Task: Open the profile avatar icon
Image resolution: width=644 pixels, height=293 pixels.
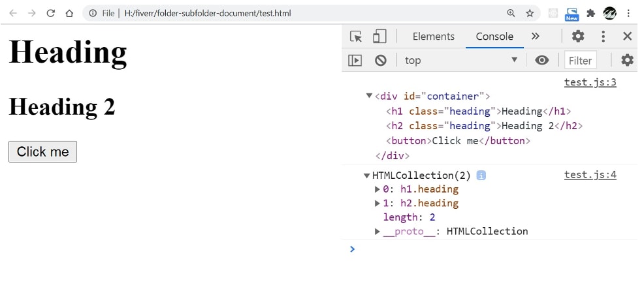Action: click(609, 13)
